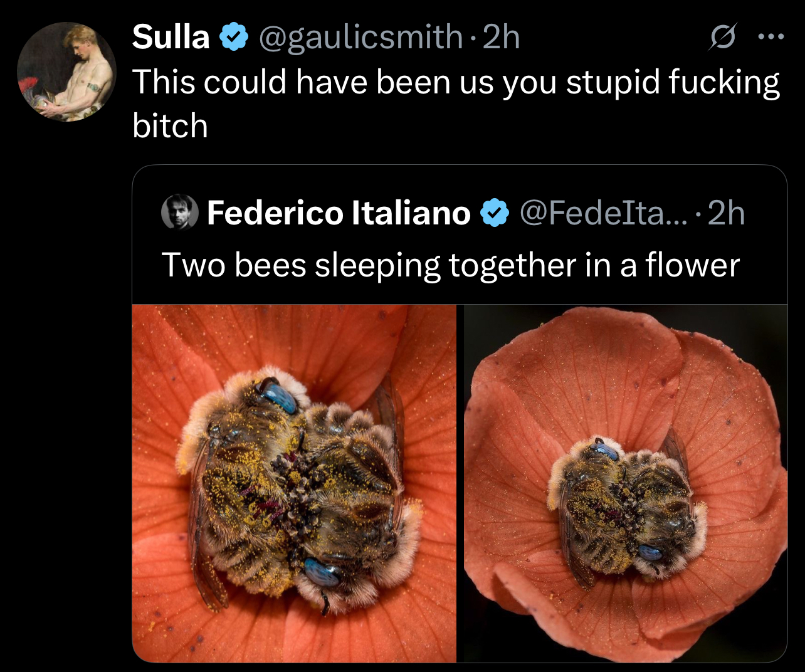
Task: Open Sulla's profile picture avatar
Action: tap(66, 71)
